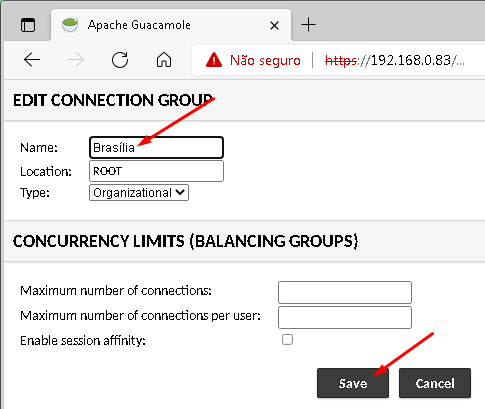
Task: Open the tab actions menu icon
Action: point(28,25)
